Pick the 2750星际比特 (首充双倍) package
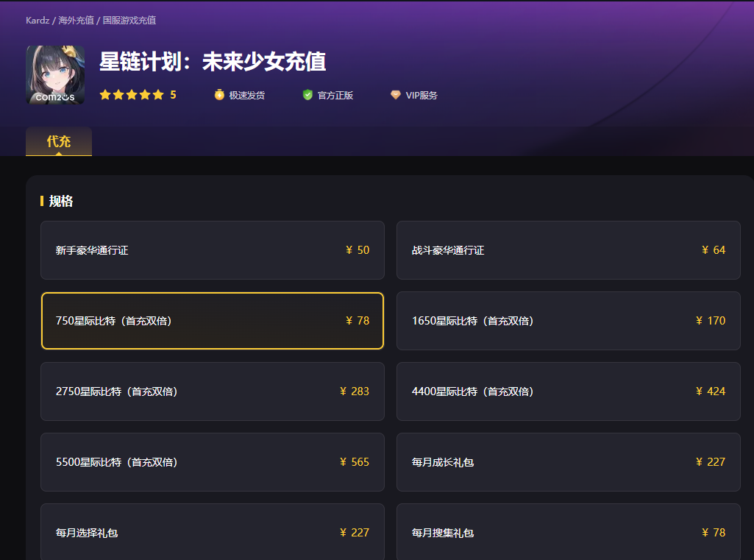Viewport: 754px width, 560px height. 213,391
